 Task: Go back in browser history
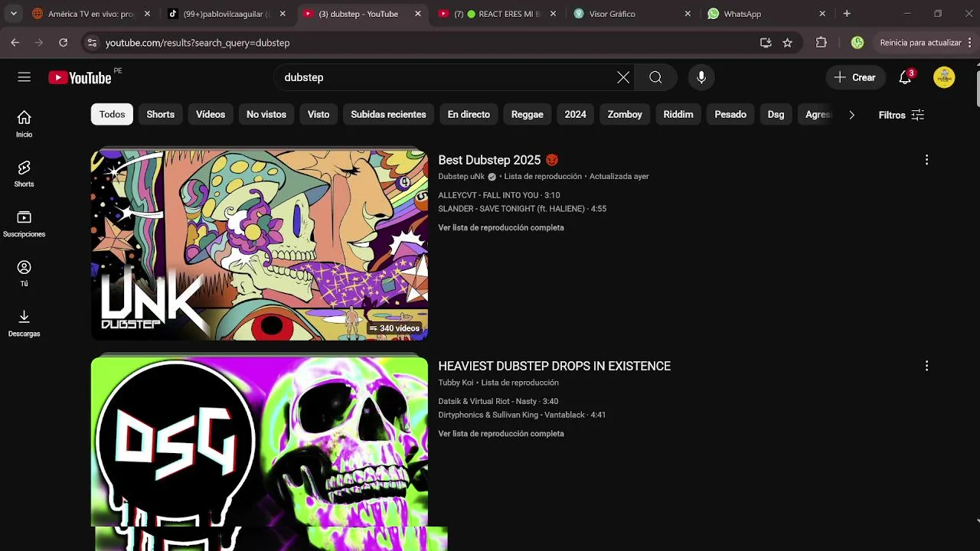(15, 43)
